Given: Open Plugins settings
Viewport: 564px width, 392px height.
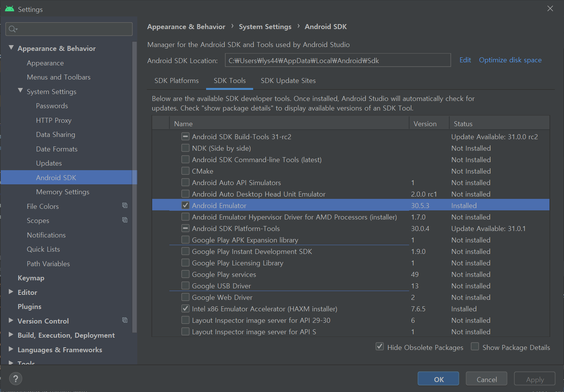Looking at the screenshot, I should click(29, 307).
